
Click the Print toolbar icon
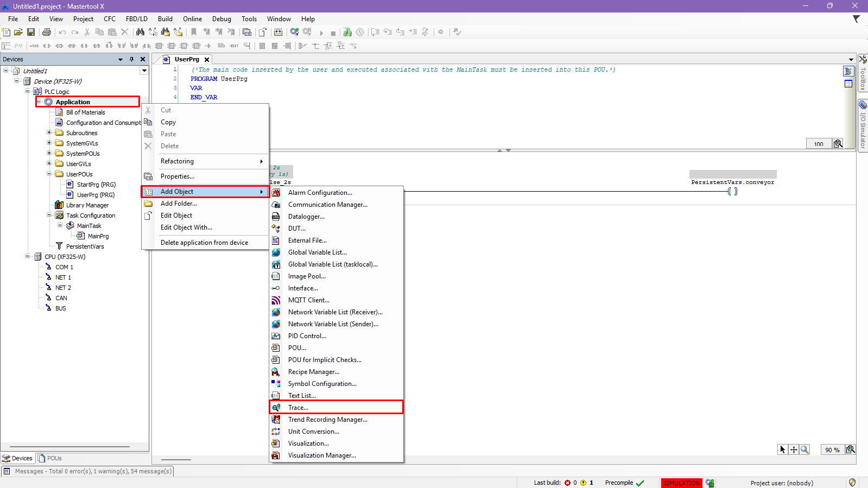pos(47,32)
